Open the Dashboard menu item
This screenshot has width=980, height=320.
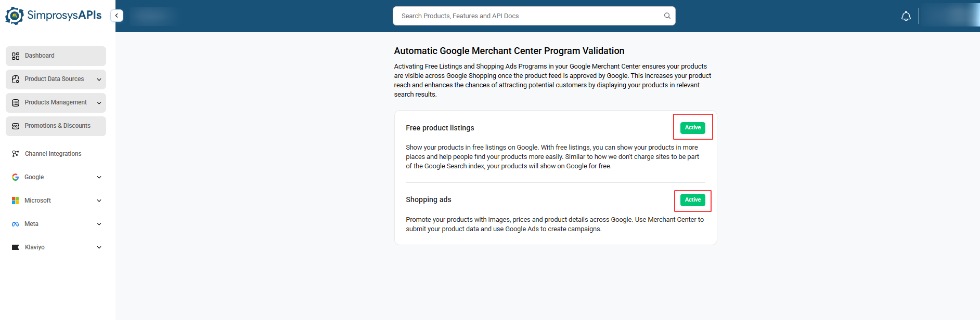click(x=56, y=56)
